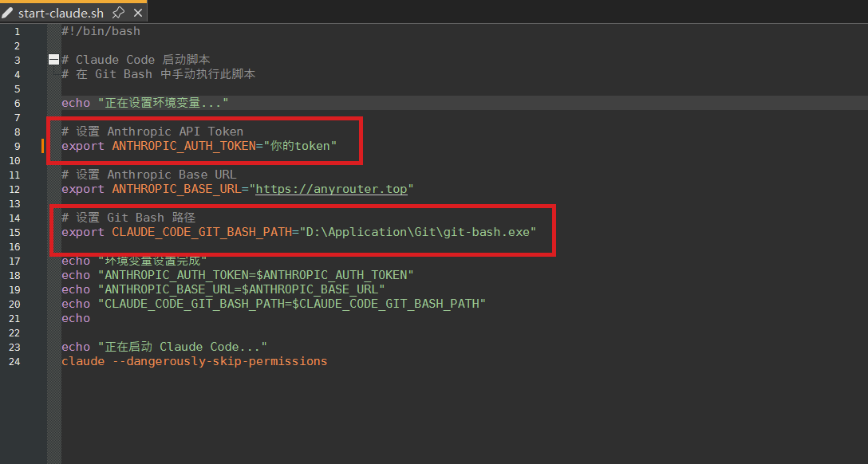Viewport: 868px width, 464px height.
Task: Open the https://anyrouter.top link
Action: [331, 189]
